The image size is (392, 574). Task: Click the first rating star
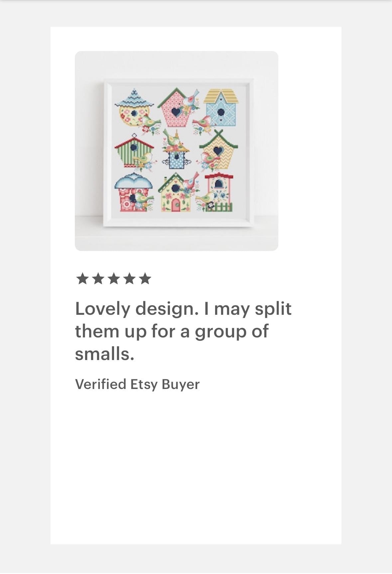pyautogui.click(x=82, y=279)
